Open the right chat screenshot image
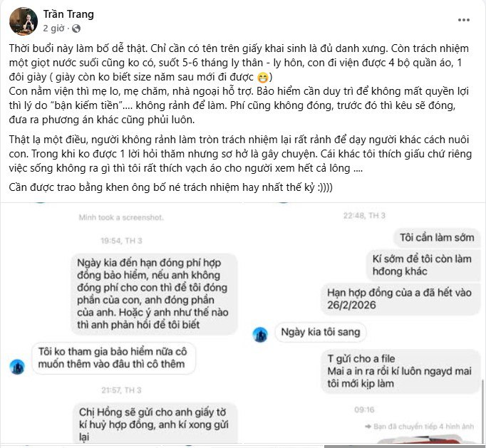This screenshot has height=448, width=486. [365, 324]
